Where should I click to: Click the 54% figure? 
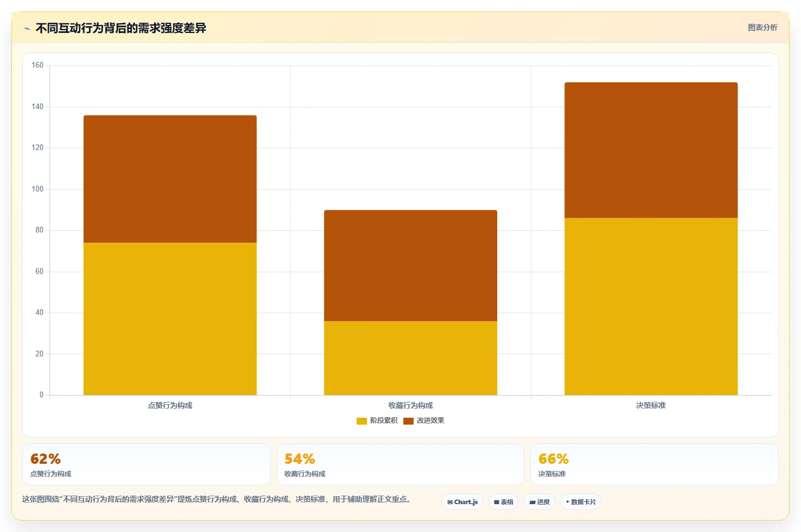tap(300, 459)
